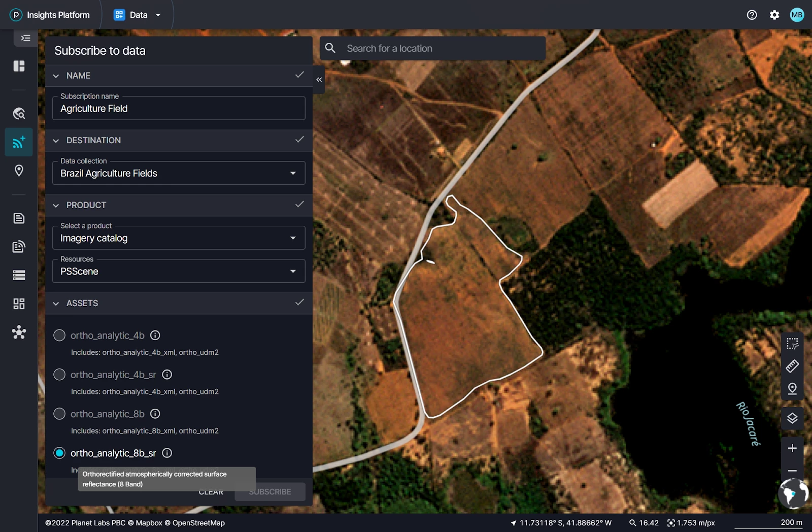
Task: Select the ortho_analytic_4b_sr radio button
Action: [59, 375]
